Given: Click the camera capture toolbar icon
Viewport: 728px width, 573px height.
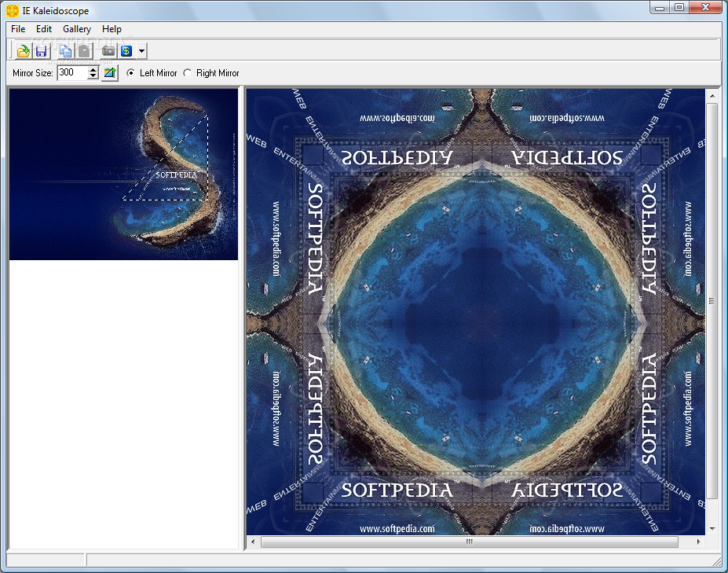Looking at the screenshot, I should click(x=108, y=50).
